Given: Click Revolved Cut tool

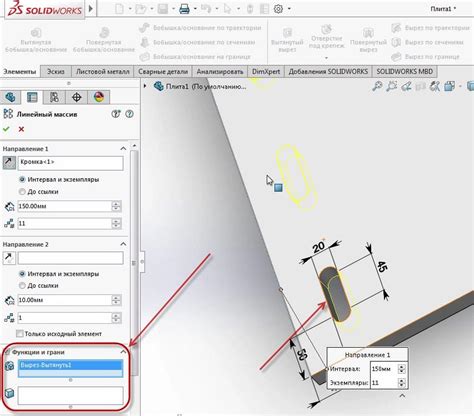Looking at the screenshot, I should pyautogui.click(x=368, y=40).
